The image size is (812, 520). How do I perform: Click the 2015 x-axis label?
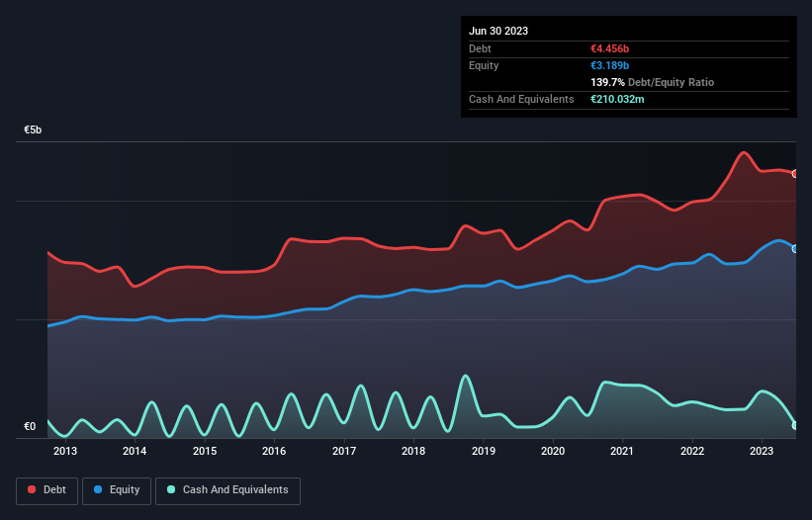pyautogui.click(x=205, y=451)
